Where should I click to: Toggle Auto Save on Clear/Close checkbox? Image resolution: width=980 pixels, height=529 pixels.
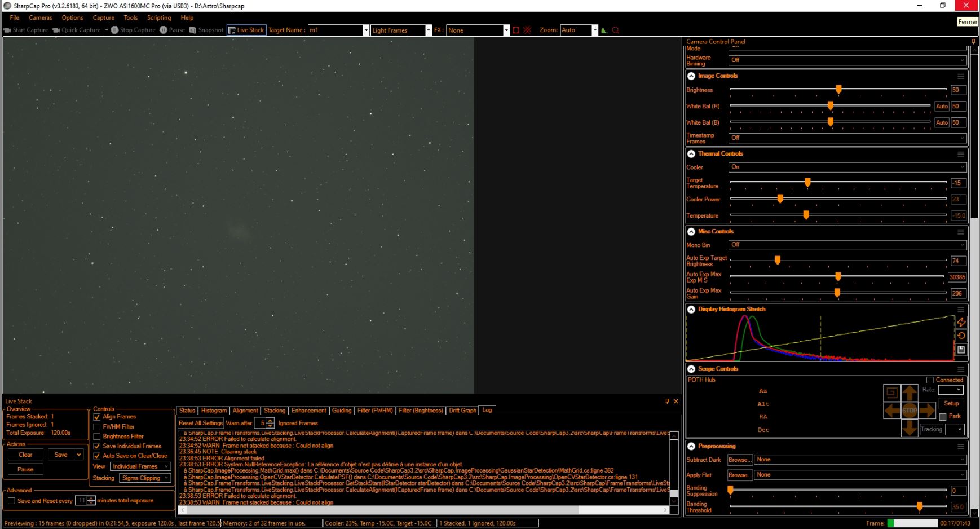click(96, 456)
